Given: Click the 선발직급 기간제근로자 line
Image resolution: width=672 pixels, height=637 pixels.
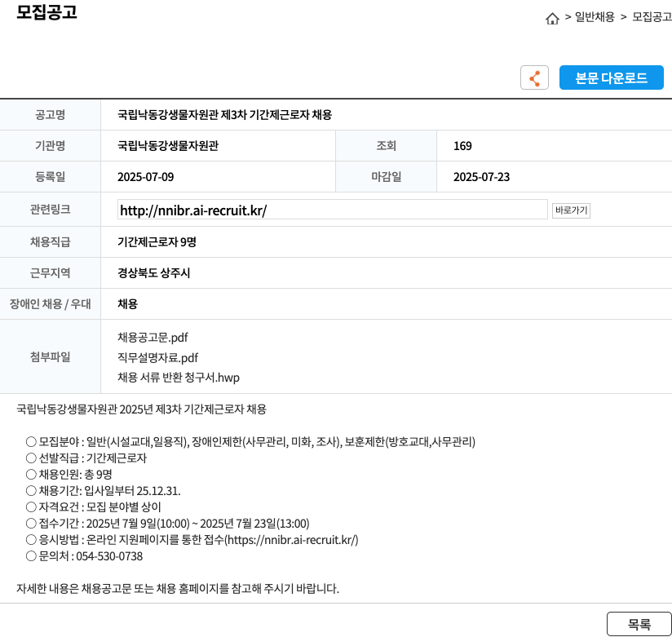Looking at the screenshot, I should (86, 458).
